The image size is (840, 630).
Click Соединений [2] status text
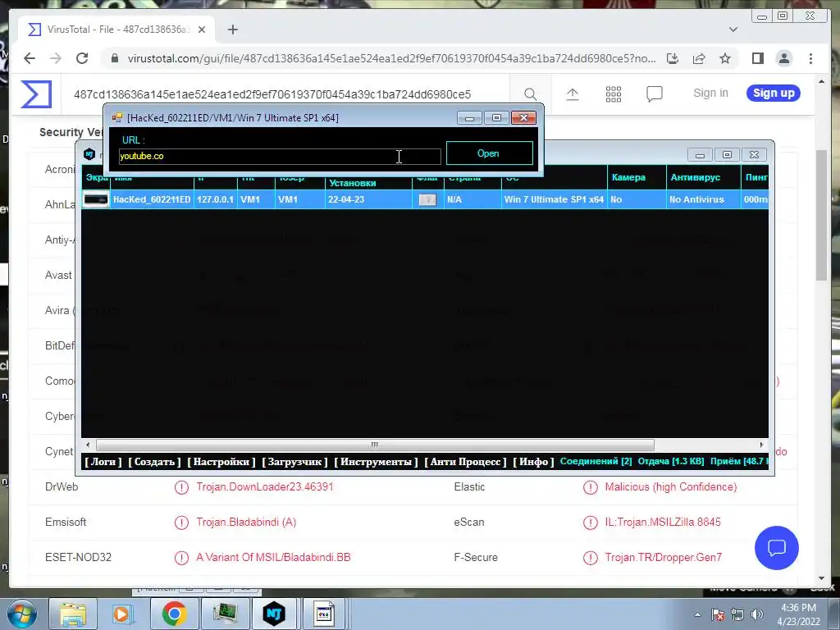point(596,461)
